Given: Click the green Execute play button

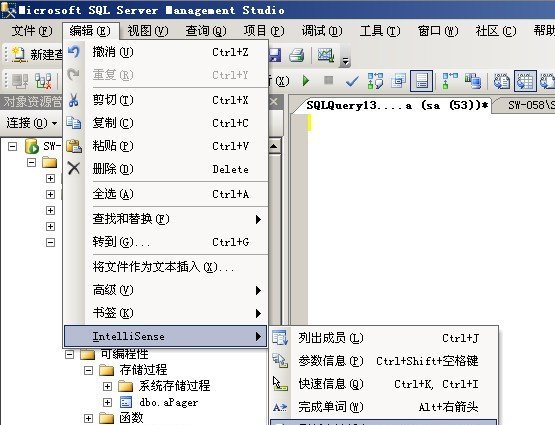Looking at the screenshot, I should pyautogui.click(x=306, y=81).
